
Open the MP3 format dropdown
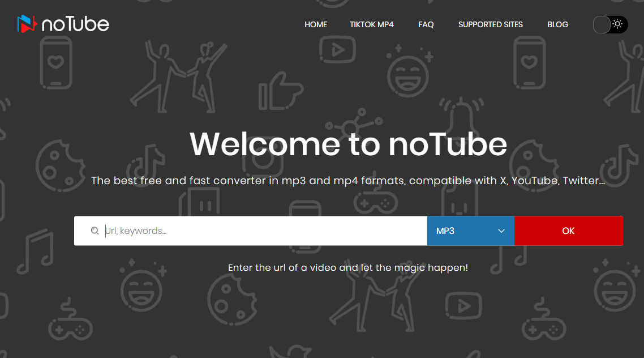(x=471, y=231)
